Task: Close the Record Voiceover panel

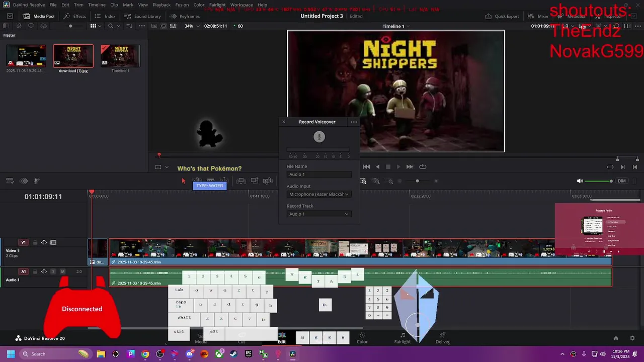Action: click(x=283, y=122)
